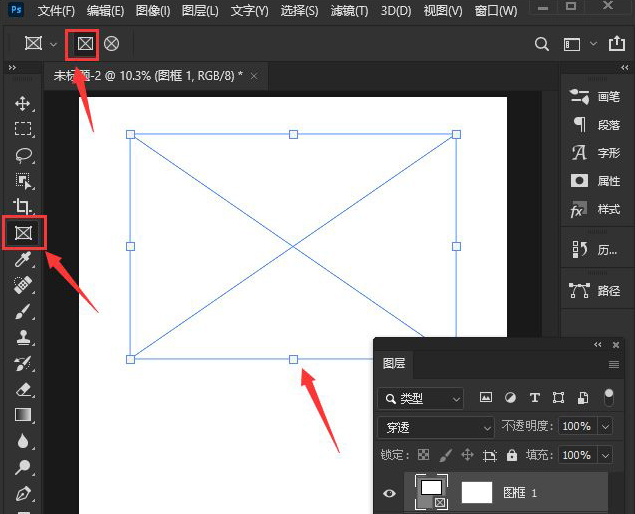Select the Dodge tool
The image size is (635, 514).
23,467
